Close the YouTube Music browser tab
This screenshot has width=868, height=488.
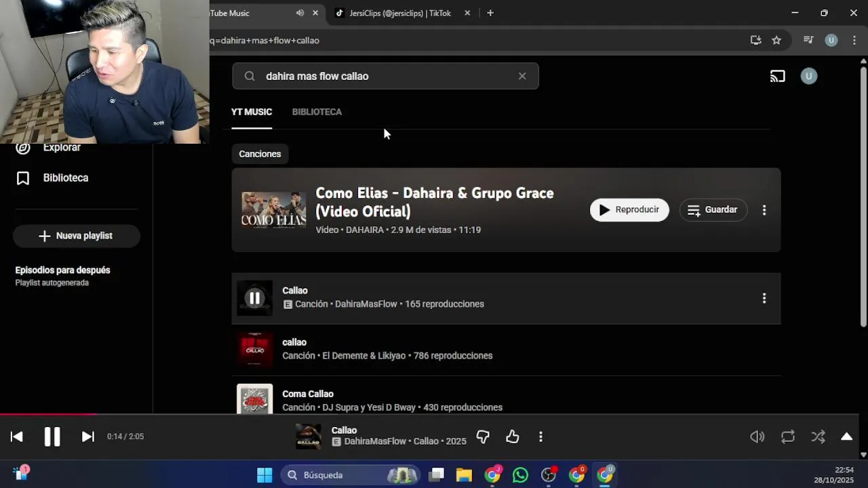click(x=315, y=13)
